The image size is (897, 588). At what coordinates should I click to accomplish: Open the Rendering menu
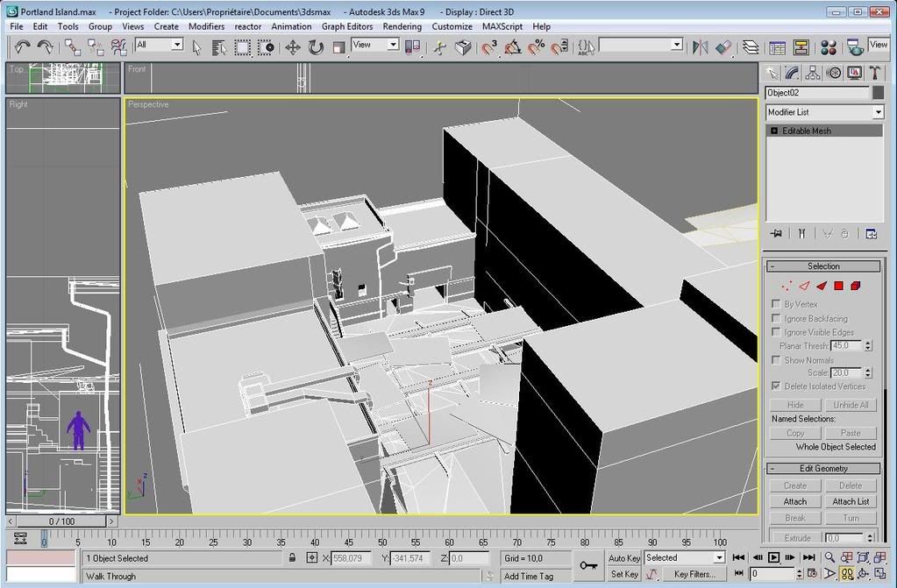tap(402, 26)
